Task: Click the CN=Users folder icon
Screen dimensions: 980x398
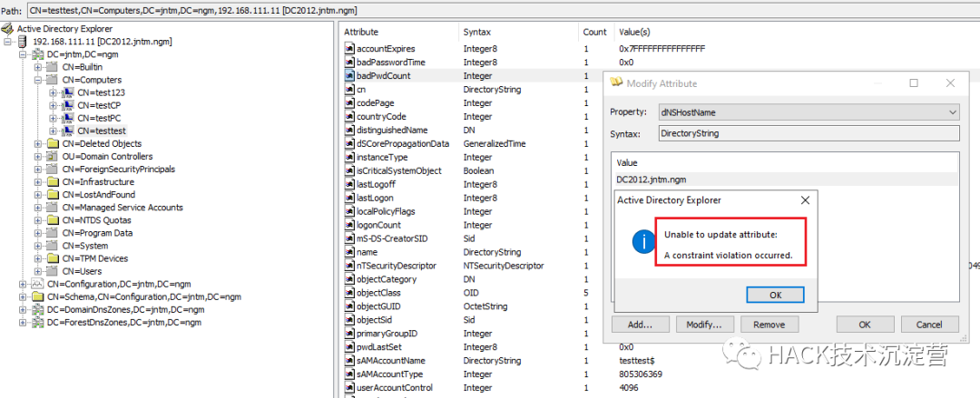Action: [x=53, y=271]
